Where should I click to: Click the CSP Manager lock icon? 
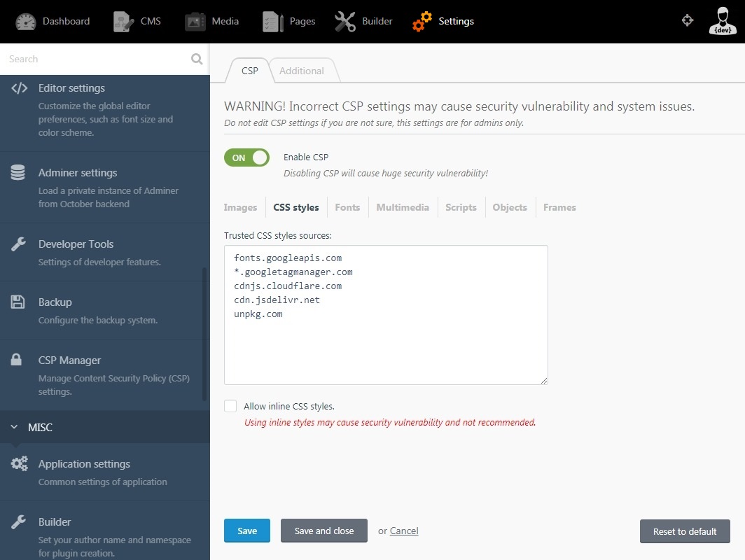(16, 360)
